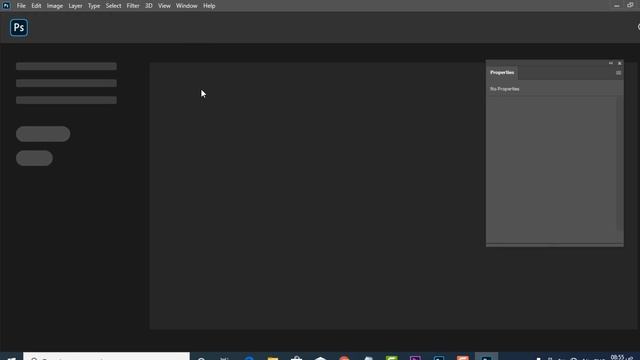Click the "No Properties" text
The height and width of the screenshot is (360, 640).
[x=504, y=89]
